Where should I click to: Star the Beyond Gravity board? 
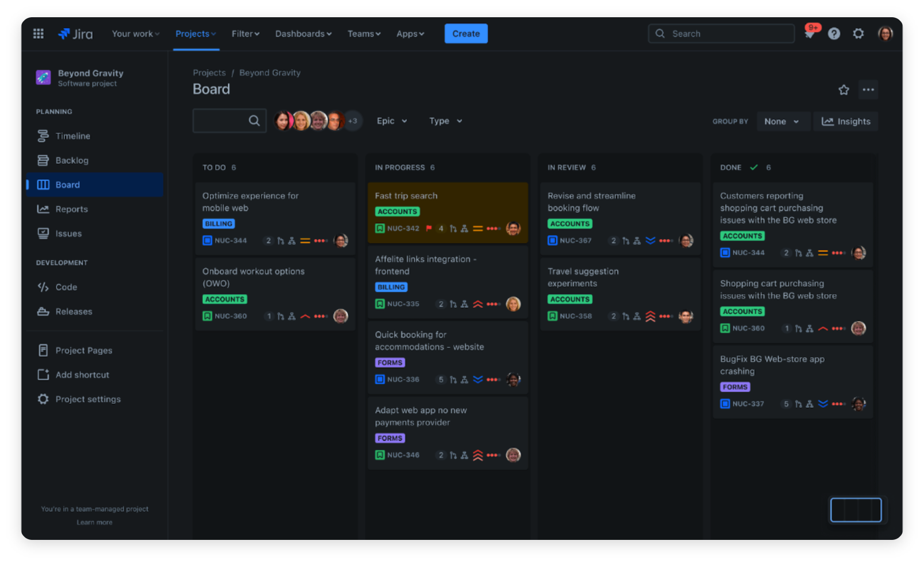[844, 90]
